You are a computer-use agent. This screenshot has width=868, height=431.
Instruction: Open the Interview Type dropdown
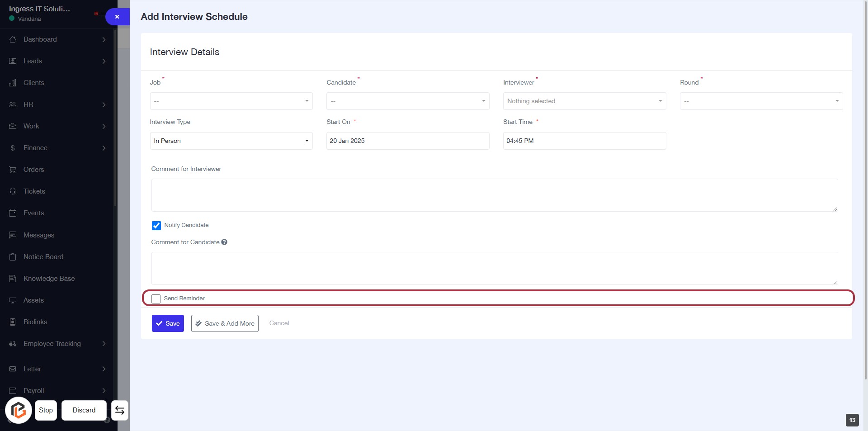[x=231, y=141]
